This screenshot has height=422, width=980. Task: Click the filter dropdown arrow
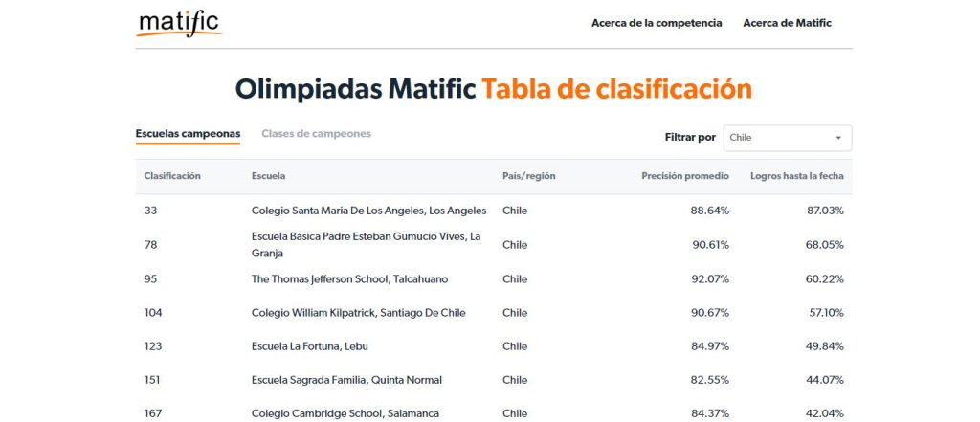(838, 138)
